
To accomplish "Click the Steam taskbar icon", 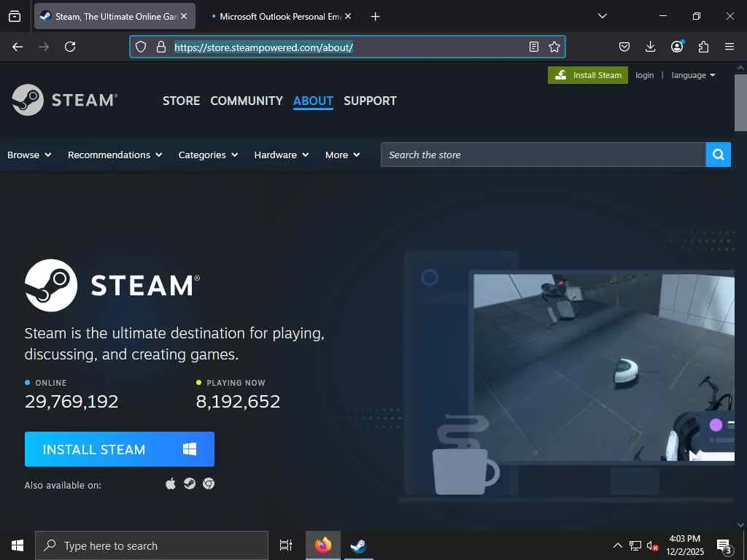I will tap(358, 545).
